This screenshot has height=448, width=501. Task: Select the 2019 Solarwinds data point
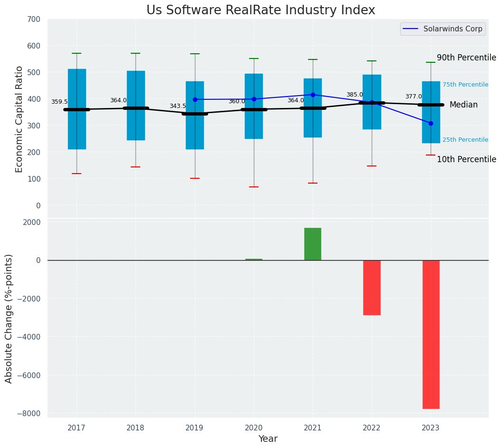[195, 99]
